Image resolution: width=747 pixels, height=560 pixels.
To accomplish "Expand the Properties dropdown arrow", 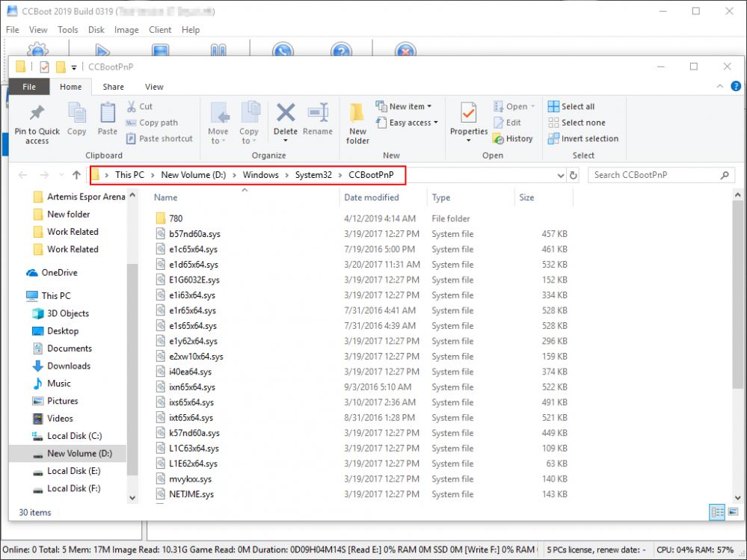I will 469,141.
